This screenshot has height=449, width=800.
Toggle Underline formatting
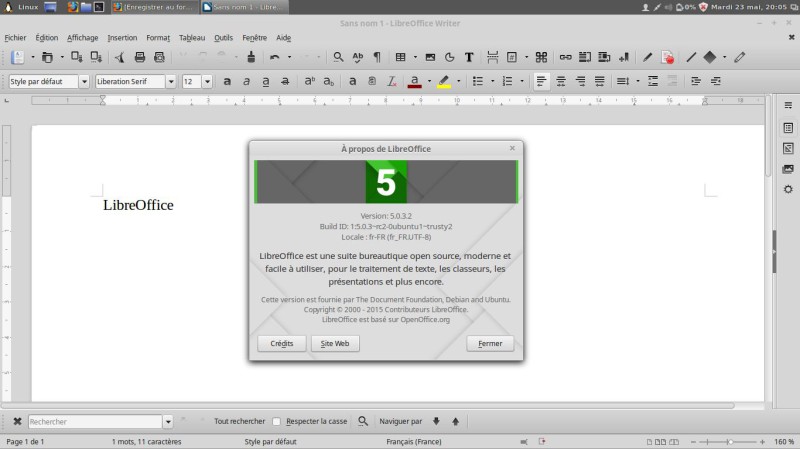point(266,81)
